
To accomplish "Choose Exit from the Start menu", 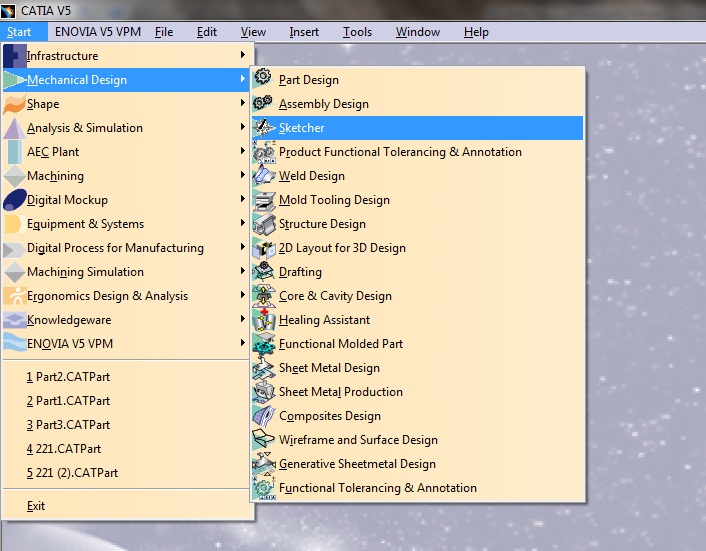I will pyautogui.click(x=36, y=506).
